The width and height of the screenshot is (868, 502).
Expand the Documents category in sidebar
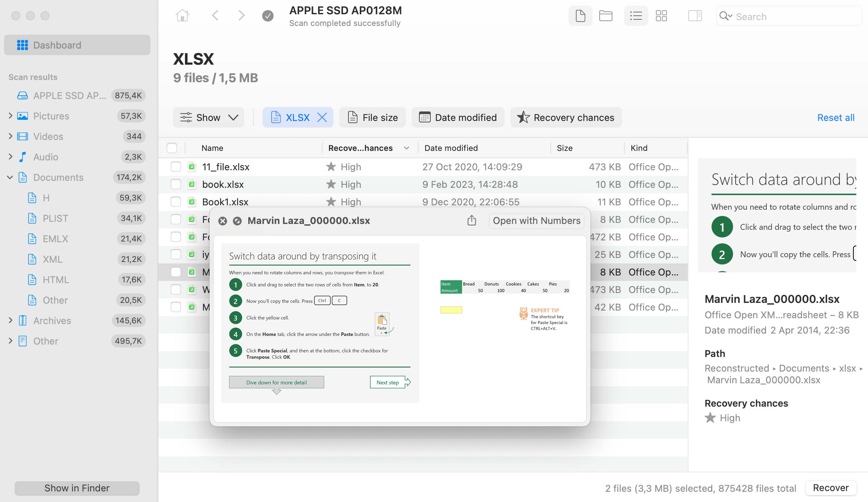(x=8, y=177)
